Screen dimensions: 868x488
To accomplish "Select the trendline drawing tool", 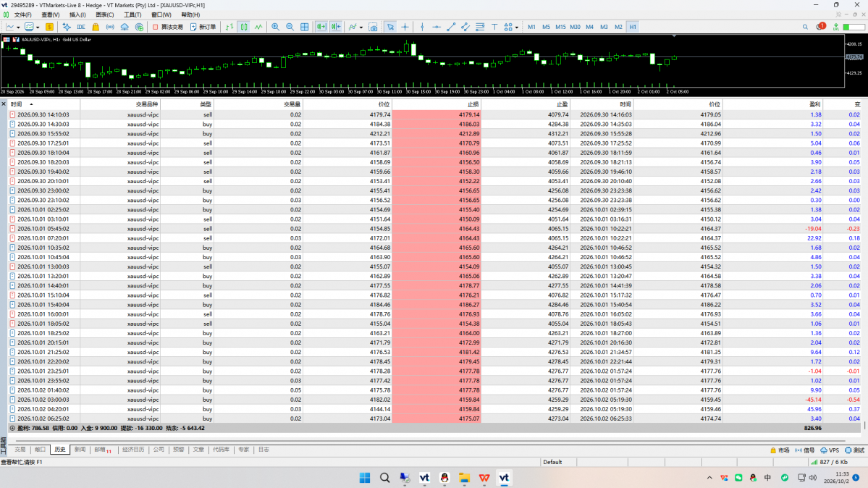I will (x=450, y=27).
